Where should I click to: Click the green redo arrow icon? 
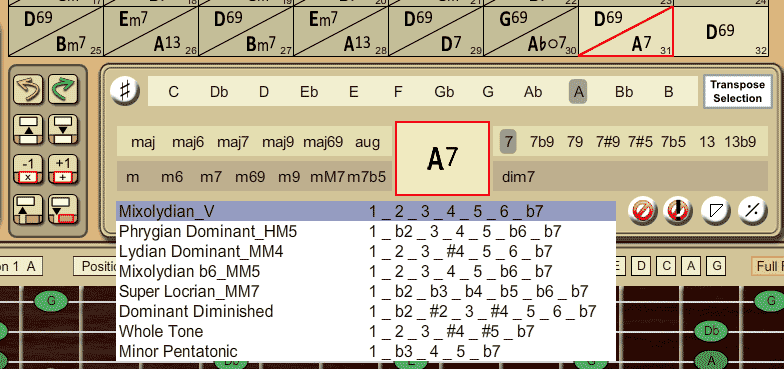tap(63, 89)
